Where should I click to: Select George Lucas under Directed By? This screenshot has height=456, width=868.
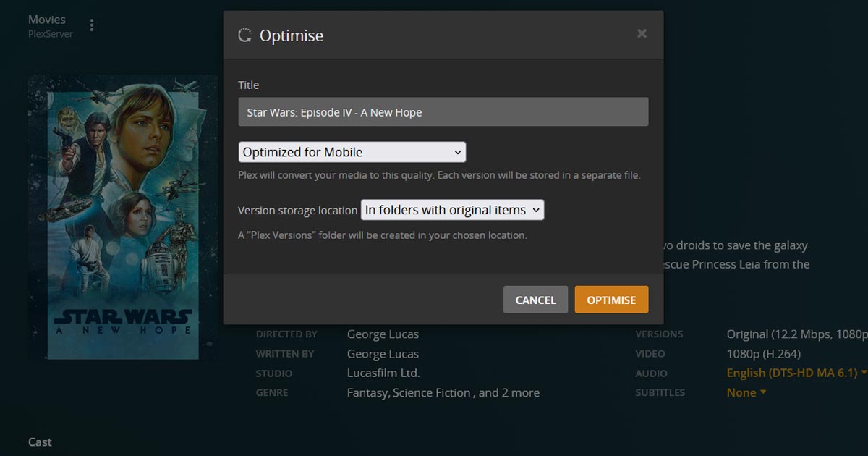[383, 334]
